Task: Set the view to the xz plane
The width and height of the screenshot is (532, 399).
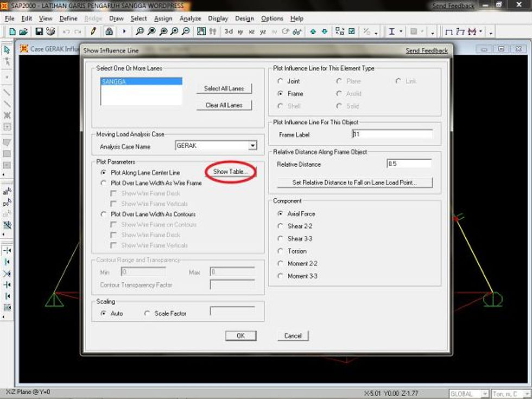Action: (251, 32)
